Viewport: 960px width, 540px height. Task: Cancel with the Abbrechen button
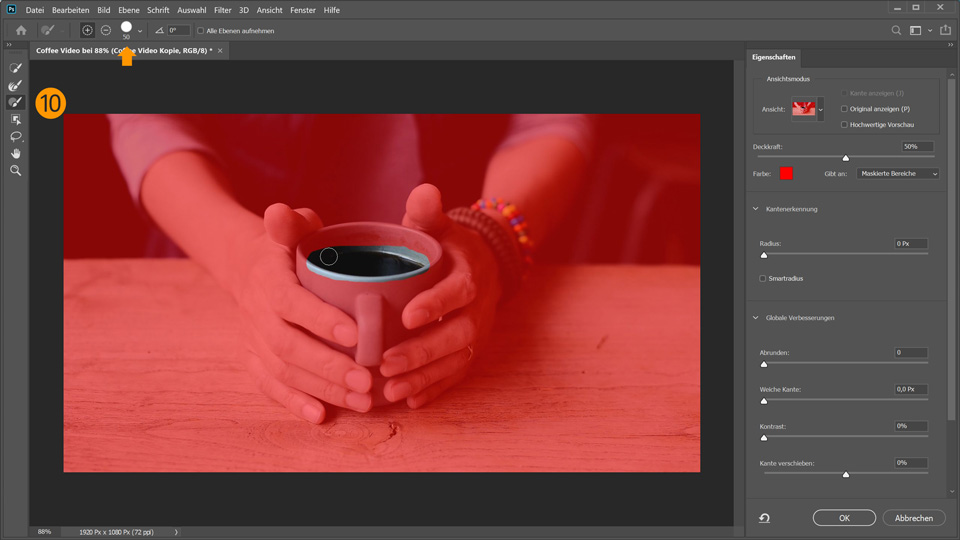point(914,518)
